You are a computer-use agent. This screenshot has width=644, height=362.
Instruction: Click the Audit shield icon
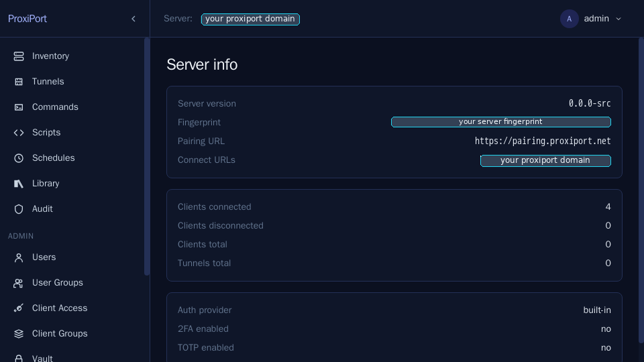[x=19, y=209]
